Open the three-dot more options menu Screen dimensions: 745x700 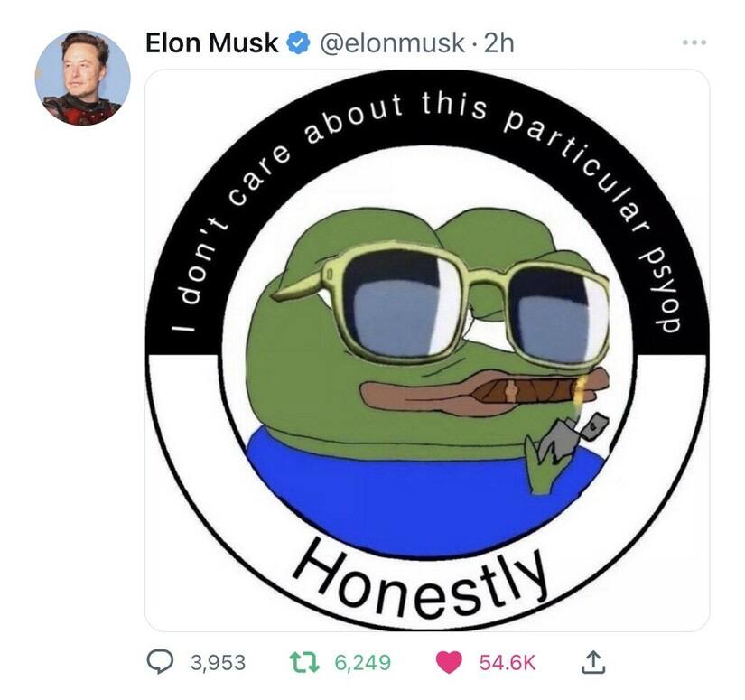(694, 42)
